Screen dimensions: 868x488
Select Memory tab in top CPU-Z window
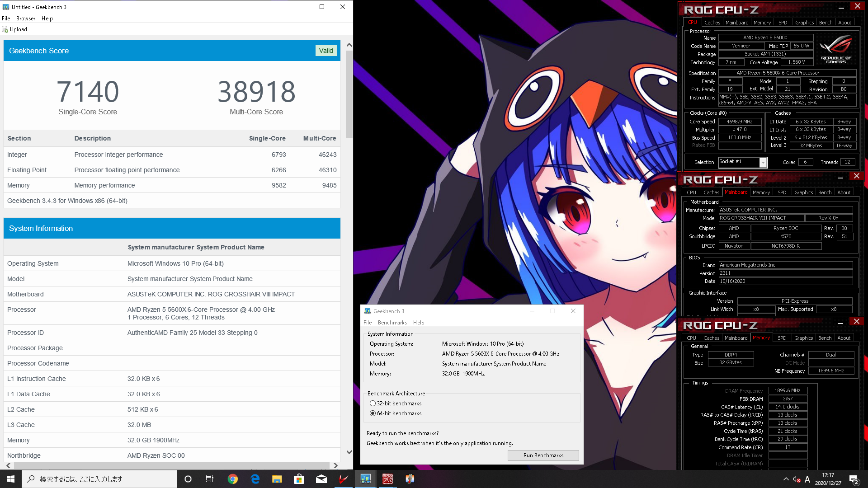(x=762, y=23)
